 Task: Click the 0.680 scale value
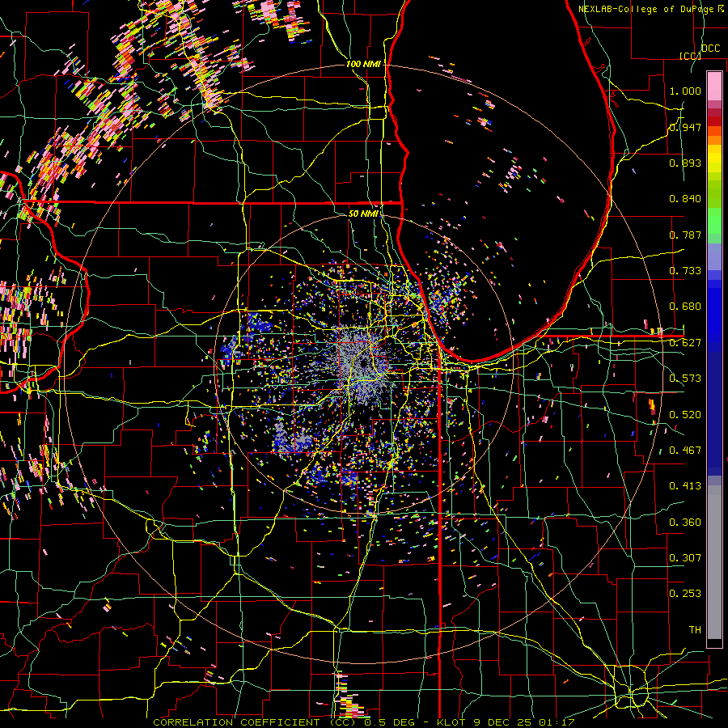pyautogui.click(x=685, y=307)
